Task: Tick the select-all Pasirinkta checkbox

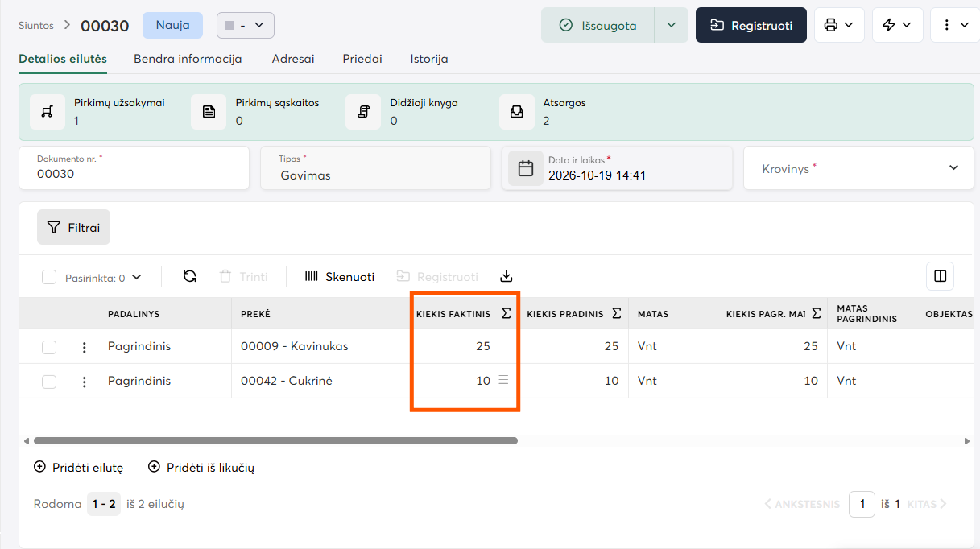Action: (49, 278)
